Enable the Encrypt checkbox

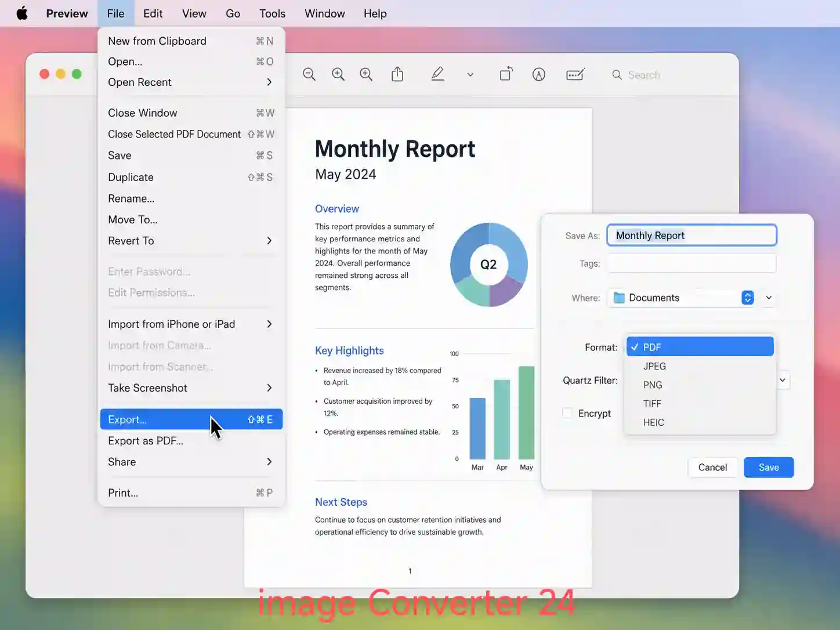pyautogui.click(x=567, y=413)
